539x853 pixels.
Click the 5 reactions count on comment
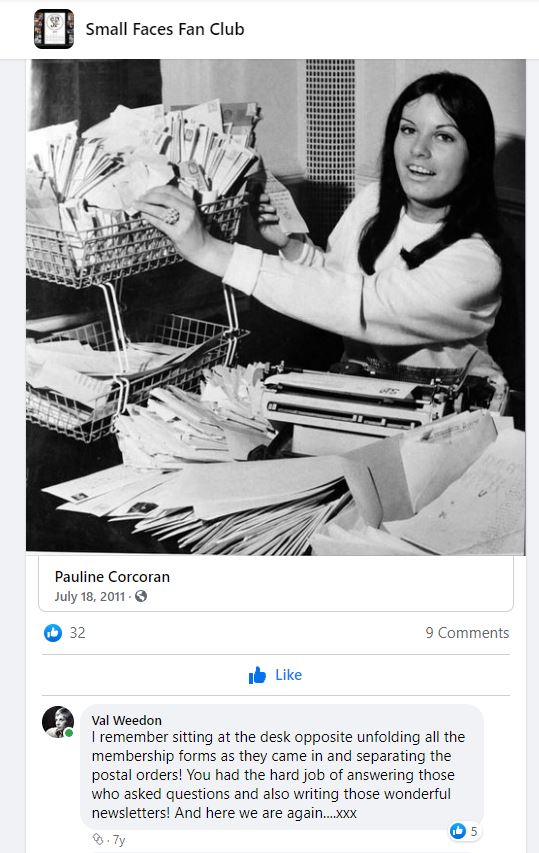pos(474,831)
